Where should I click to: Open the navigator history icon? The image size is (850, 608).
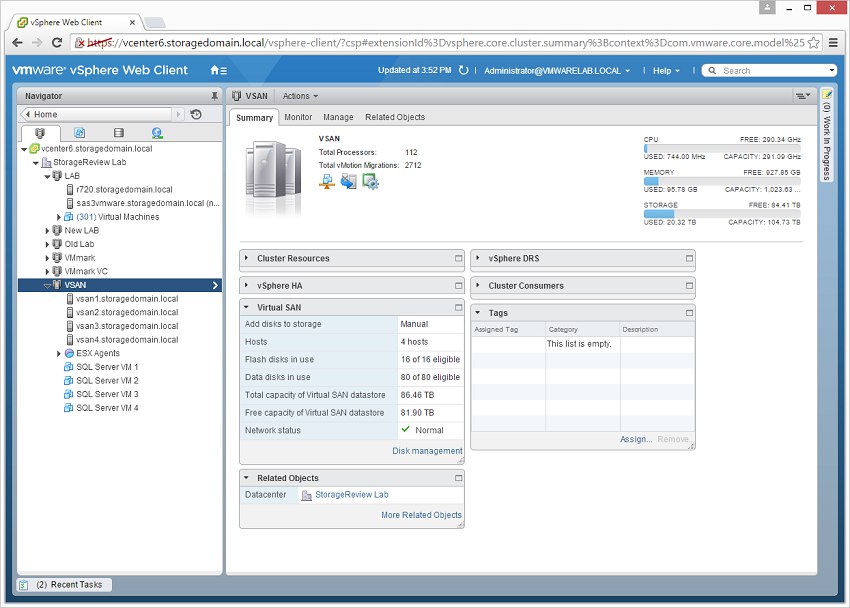pos(196,114)
